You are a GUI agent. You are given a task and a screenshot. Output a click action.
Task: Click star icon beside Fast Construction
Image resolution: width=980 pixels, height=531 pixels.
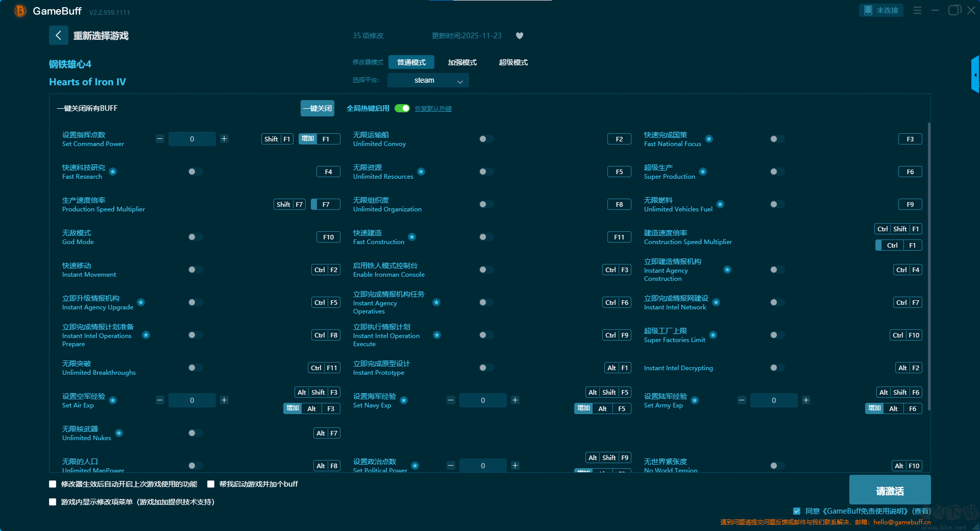(412, 237)
